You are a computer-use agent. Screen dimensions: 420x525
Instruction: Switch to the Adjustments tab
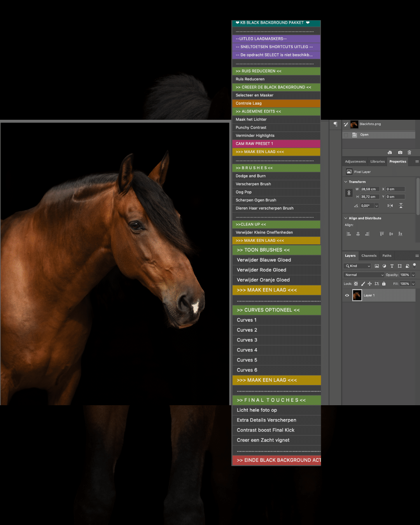(x=355, y=162)
